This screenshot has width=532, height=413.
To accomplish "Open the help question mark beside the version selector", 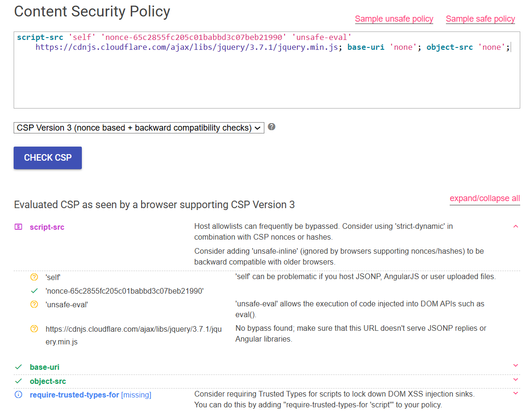I will point(271,127).
